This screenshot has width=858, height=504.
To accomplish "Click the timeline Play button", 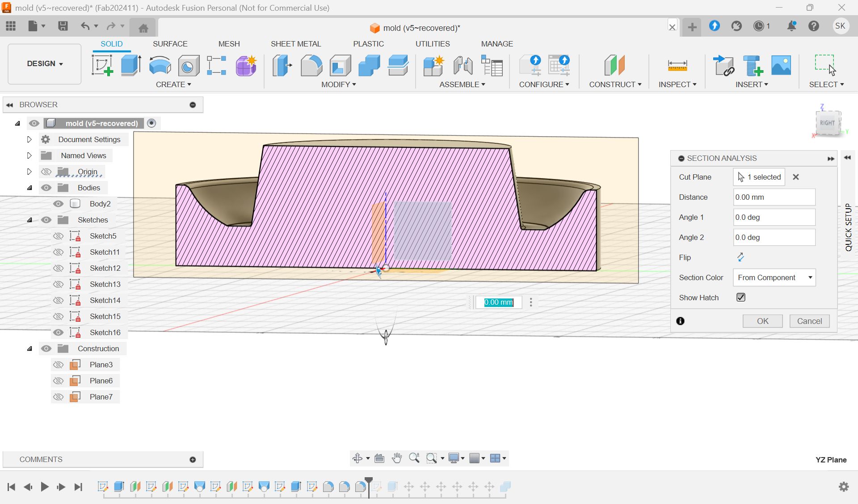I will pyautogui.click(x=45, y=487).
